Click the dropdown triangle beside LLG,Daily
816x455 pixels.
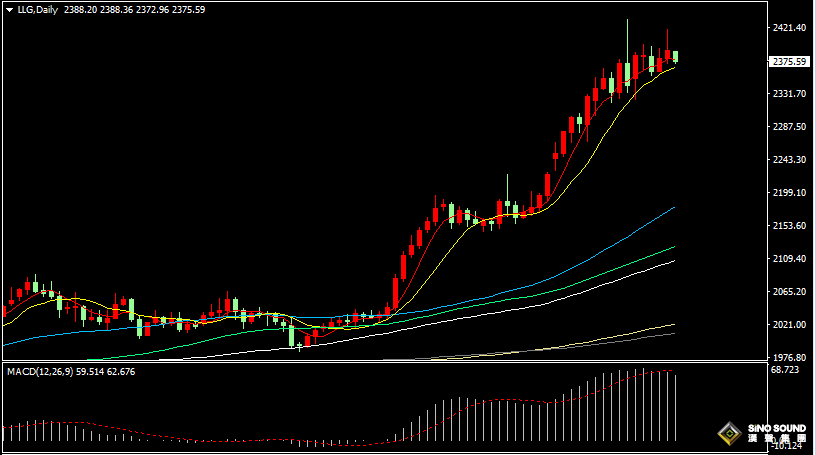point(10,10)
